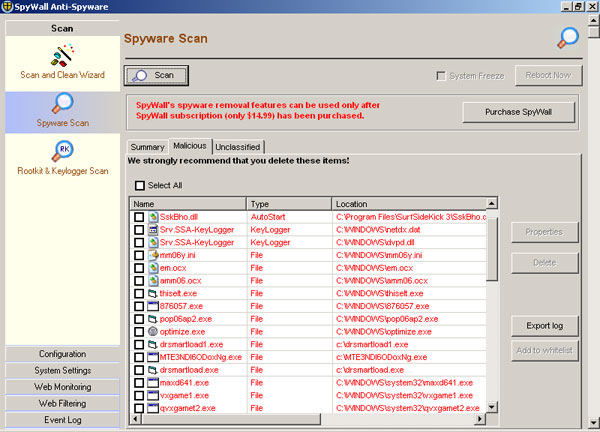Screen dimensions: 600x432
Task: Click the icon beside amm06.ocx
Action: [x=153, y=280]
